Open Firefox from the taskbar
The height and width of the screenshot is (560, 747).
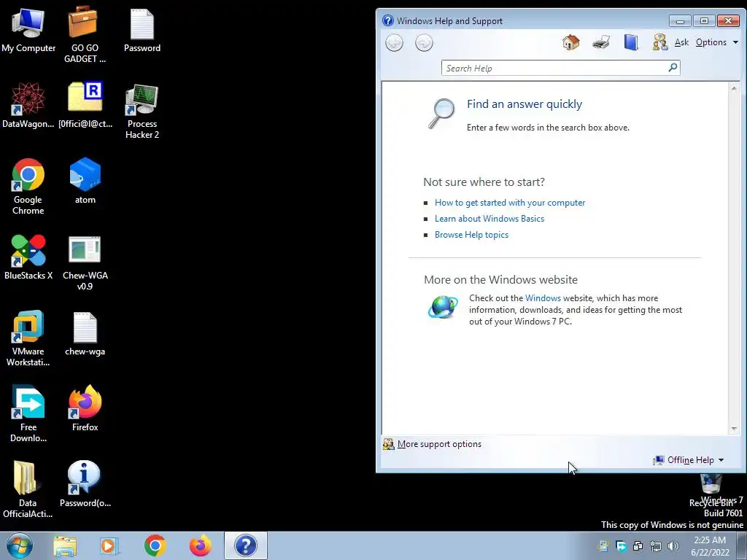200,545
